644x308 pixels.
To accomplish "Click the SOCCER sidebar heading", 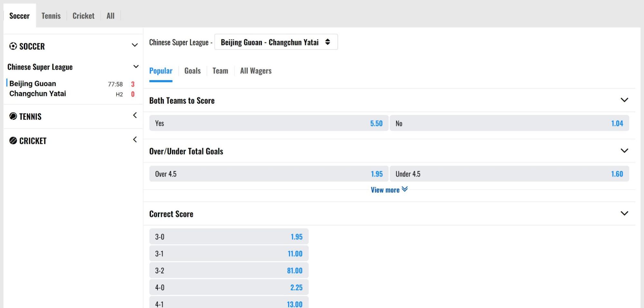I will 32,46.
